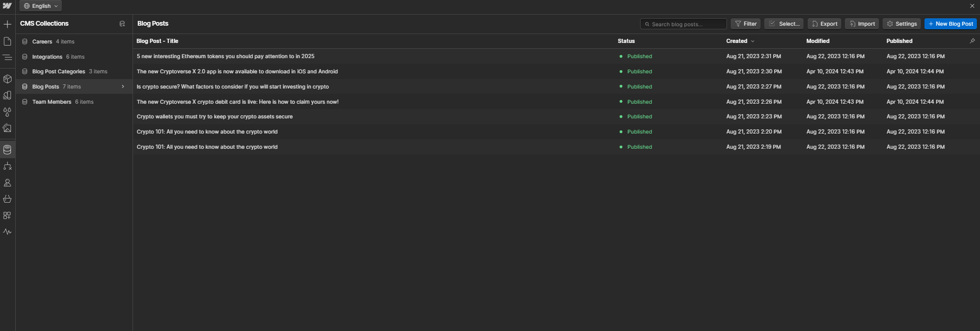Click created date Aug 21, 2023 2:31 PM
Image resolution: width=980 pixels, height=331 pixels.
[753, 56]
